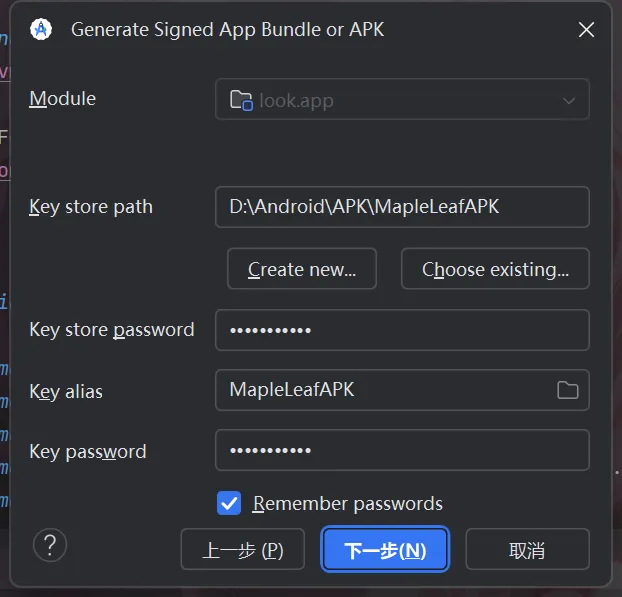This screenshot has width=622, height=597.
Task: Click the "Key store path" label text
Action: (x=91, y=208)
